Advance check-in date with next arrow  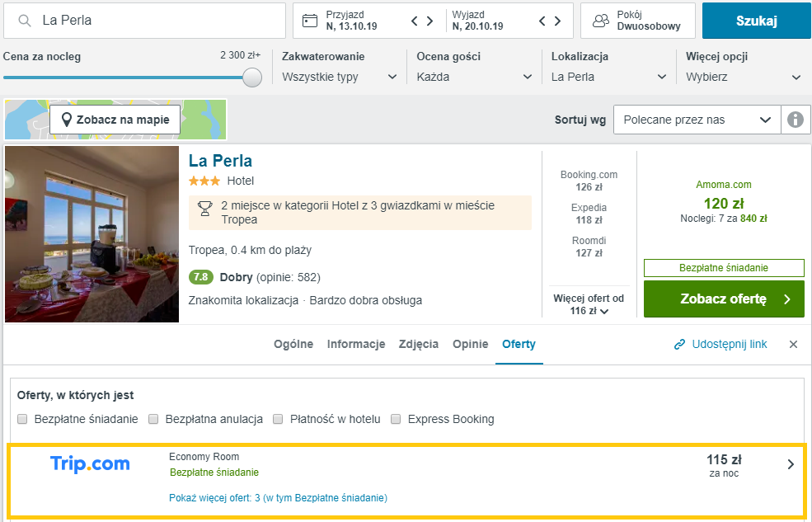tap(430, 21)
